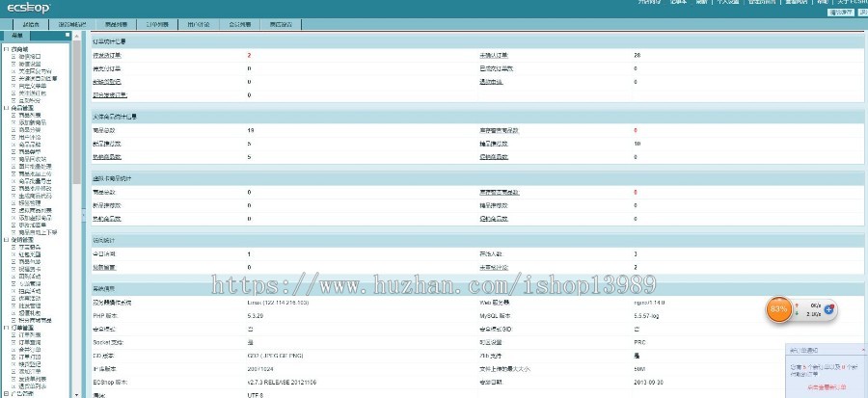This screenshot has width=868, height=398.
Task: Open 商品回收站 in the sidebar menu
Action: pos(32,159)
